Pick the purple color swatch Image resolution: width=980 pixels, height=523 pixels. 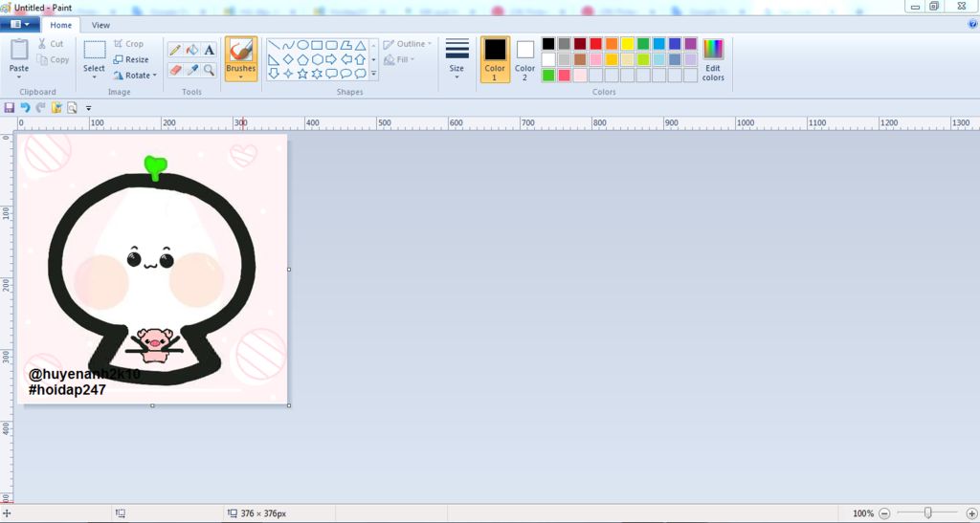pyautogui.click(x=691, y=44)
